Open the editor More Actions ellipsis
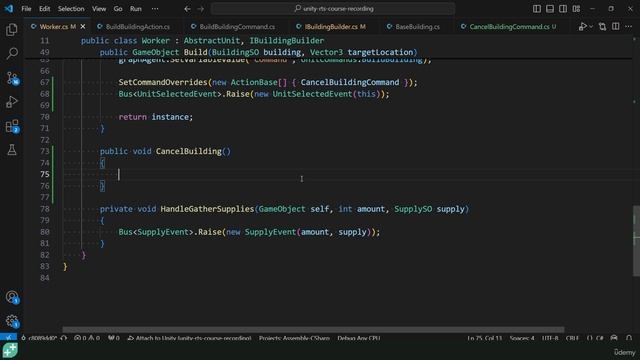 tap(629, 27)
